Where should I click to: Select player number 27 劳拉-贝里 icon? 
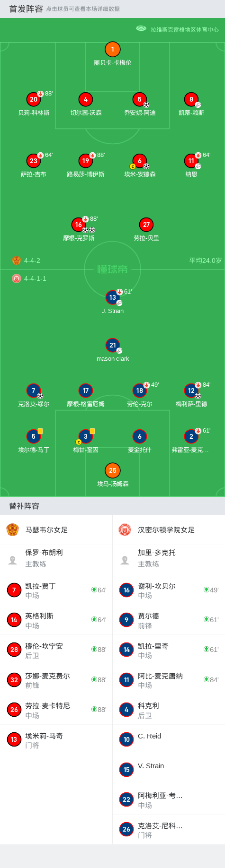tap(146, 225)
